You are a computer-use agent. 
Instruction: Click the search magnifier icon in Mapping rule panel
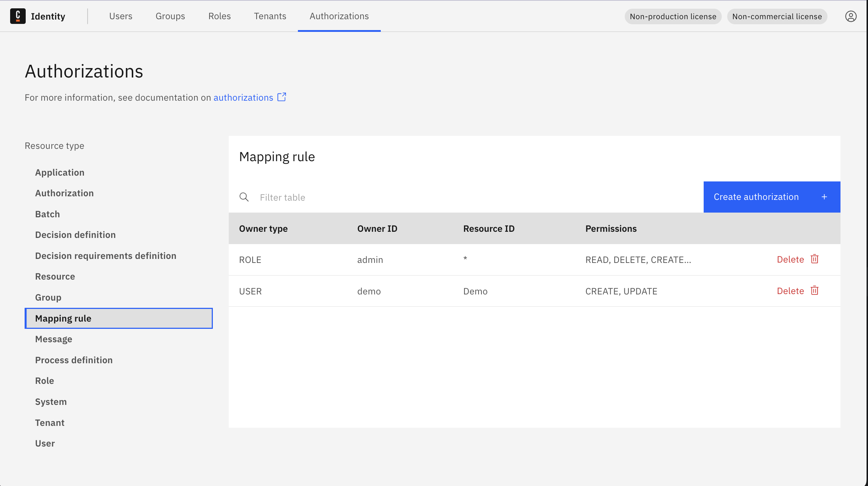(x=244, y=197)
